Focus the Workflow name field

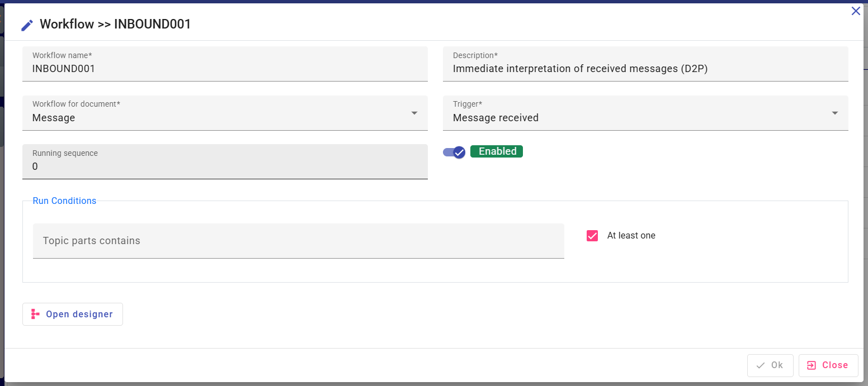coord(225,69)
